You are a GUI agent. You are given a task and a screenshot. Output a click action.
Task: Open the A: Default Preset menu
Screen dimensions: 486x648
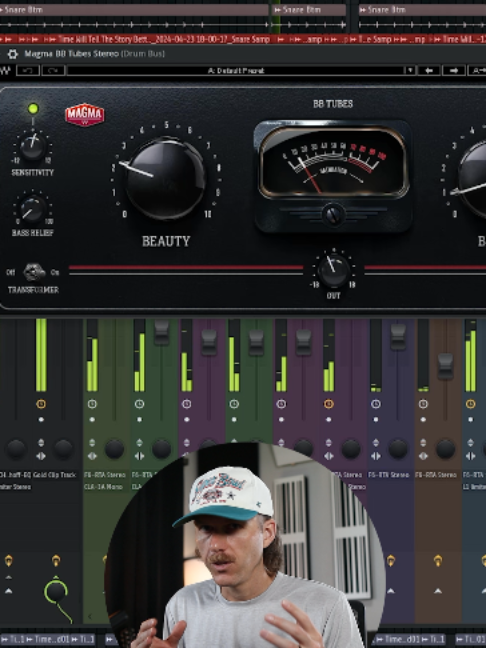click(236, 71)
